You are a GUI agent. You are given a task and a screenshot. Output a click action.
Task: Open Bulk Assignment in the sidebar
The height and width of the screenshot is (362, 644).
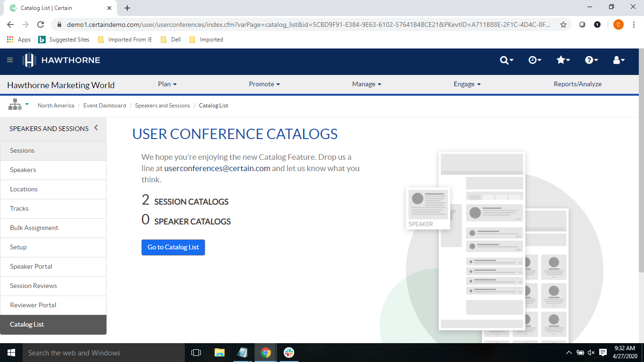point(53,228)
